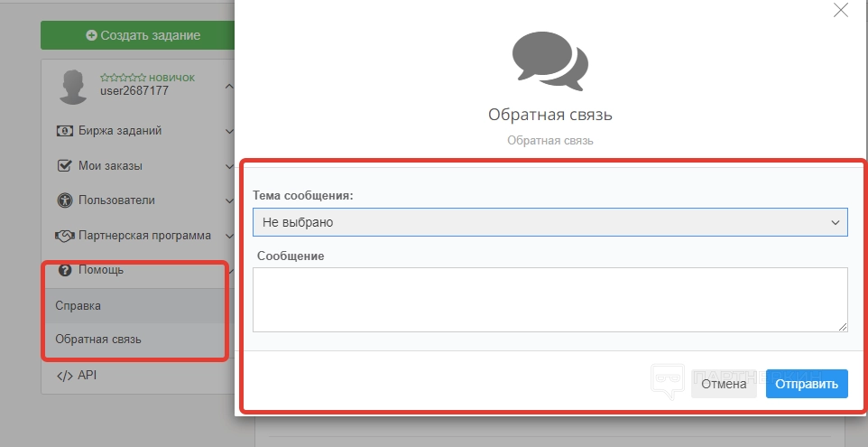Click the green Создать задание button
Image resolution: width=868 pixels, height=447 pixels.
pyautogui.click(x=138, y=35)
